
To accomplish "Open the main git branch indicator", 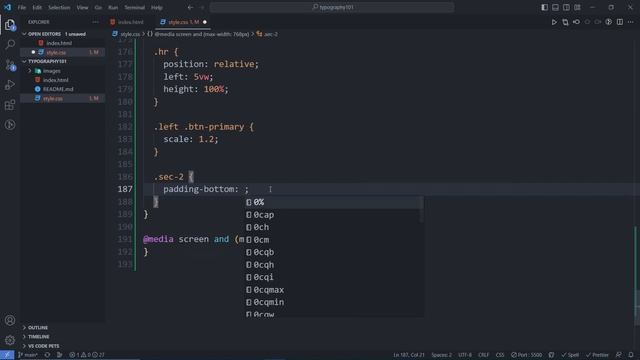I will [x=28, y=355].
